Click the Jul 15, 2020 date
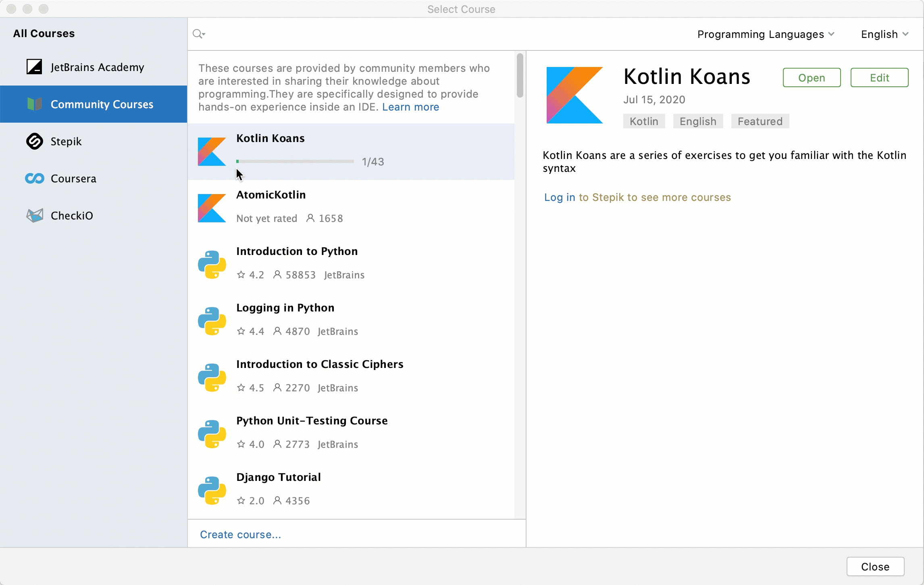 (654, 100)
